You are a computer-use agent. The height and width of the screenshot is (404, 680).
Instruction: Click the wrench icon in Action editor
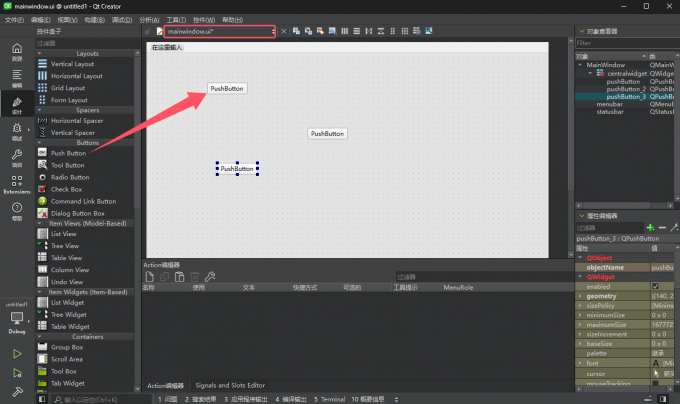pyautogui.click(x=210, y=276)
